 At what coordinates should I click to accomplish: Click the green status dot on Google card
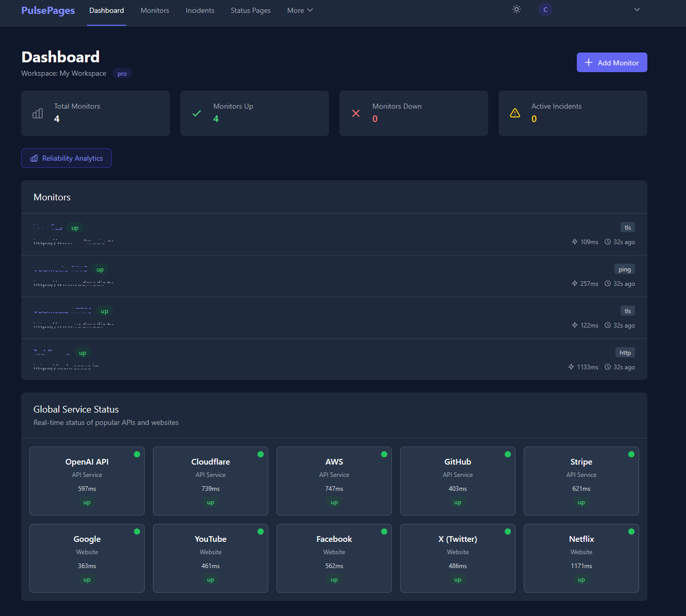[137, 532]
